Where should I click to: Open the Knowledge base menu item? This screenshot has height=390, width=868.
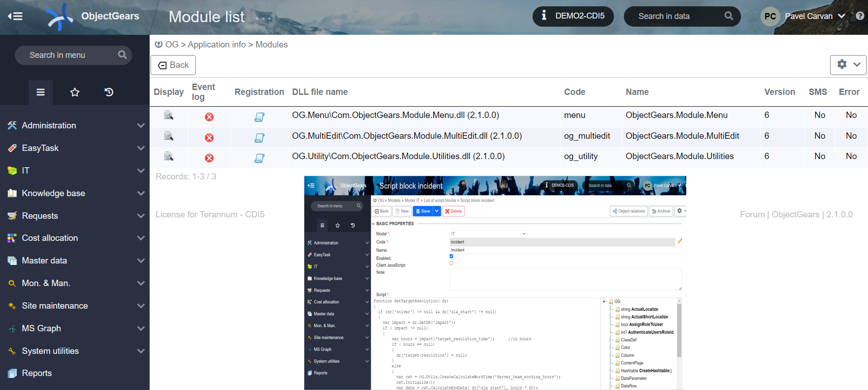tap(53, 193)
